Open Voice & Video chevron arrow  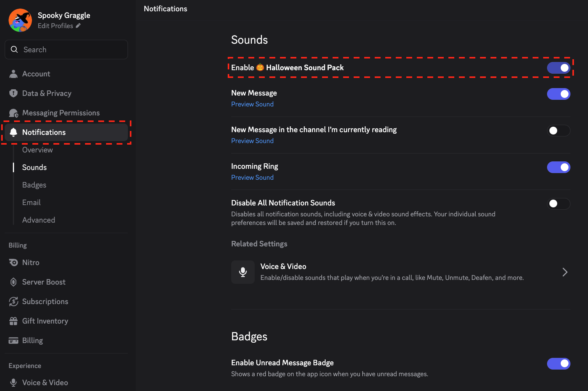tap(565, 272)
